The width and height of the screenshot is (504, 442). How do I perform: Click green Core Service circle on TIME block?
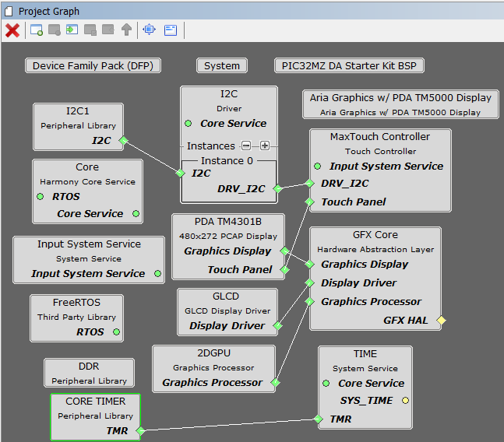(326, 383)
